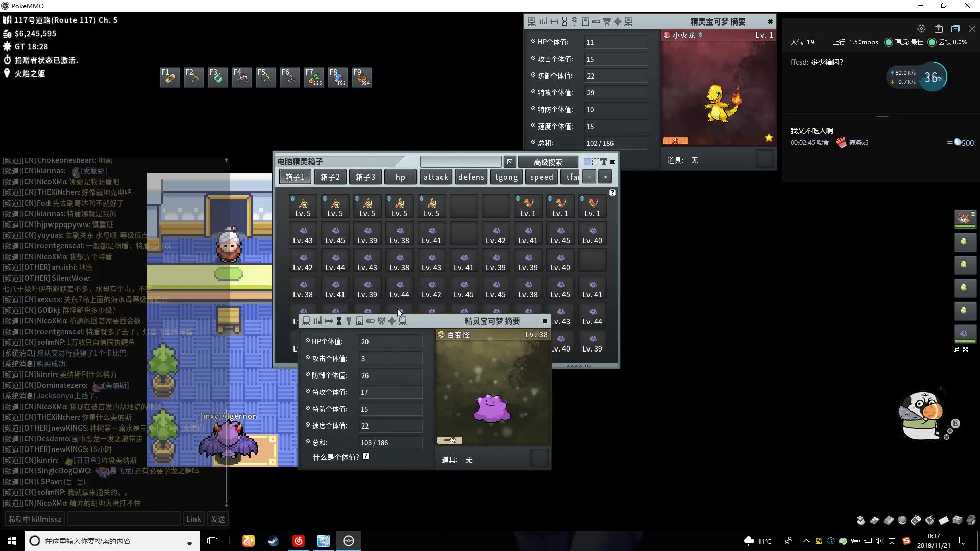Use the F3 hotbar item

click(218, 78)
